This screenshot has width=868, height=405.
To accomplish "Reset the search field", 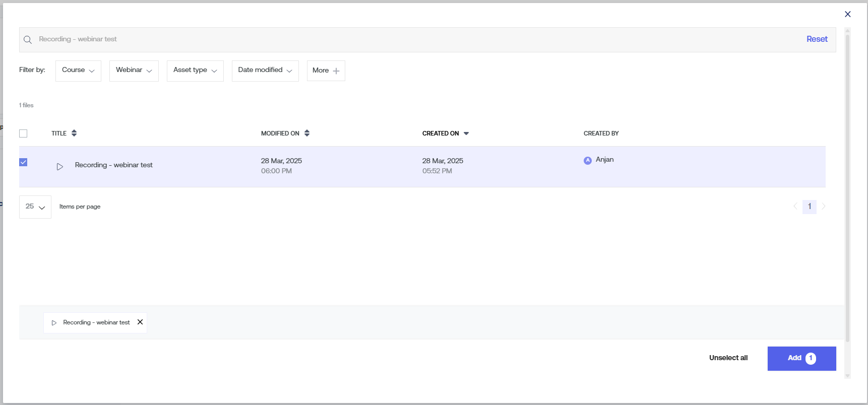I will (x=817, y=39).
